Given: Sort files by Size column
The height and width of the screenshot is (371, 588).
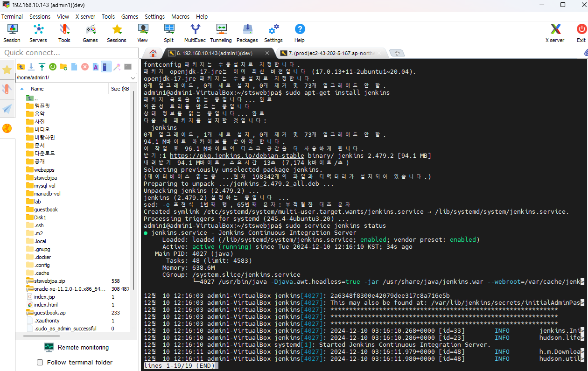Looking at the screenshot, I should [120, 89].
